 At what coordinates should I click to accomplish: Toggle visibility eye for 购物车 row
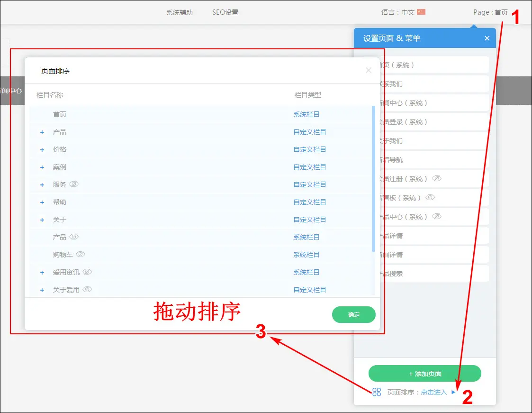coord(81,254)
